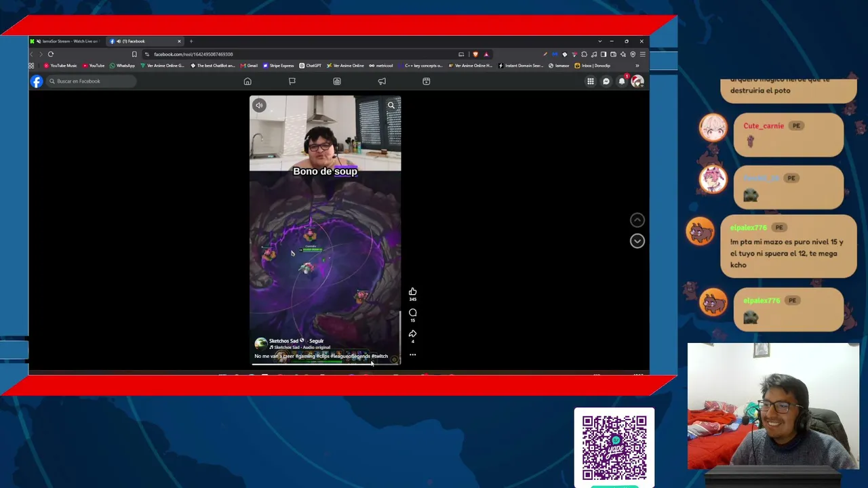Pause the reel video
The height and width of the screenshot is (488, 868).
[325, 230]
